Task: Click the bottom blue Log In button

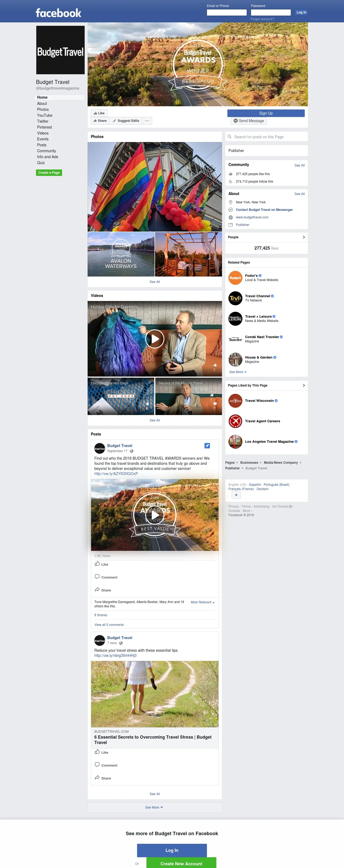Action: pyautogui.click(x=172, y=850)
